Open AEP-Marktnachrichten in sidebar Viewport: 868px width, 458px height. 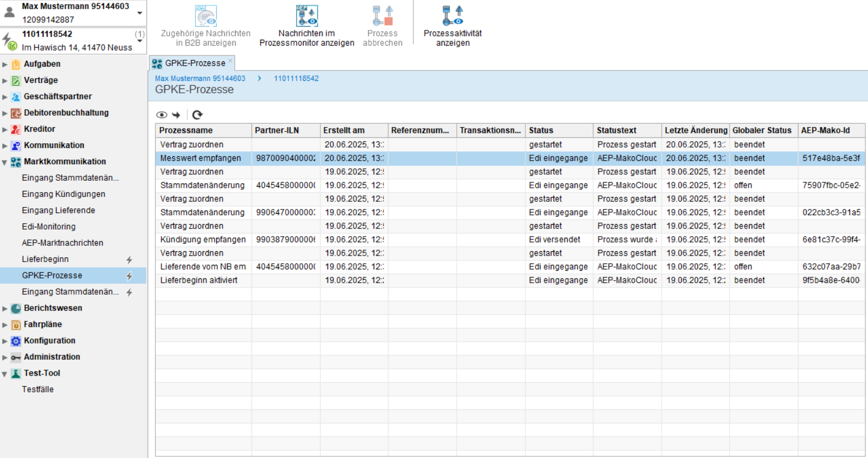pyautogui.click(x=62, y=243)
